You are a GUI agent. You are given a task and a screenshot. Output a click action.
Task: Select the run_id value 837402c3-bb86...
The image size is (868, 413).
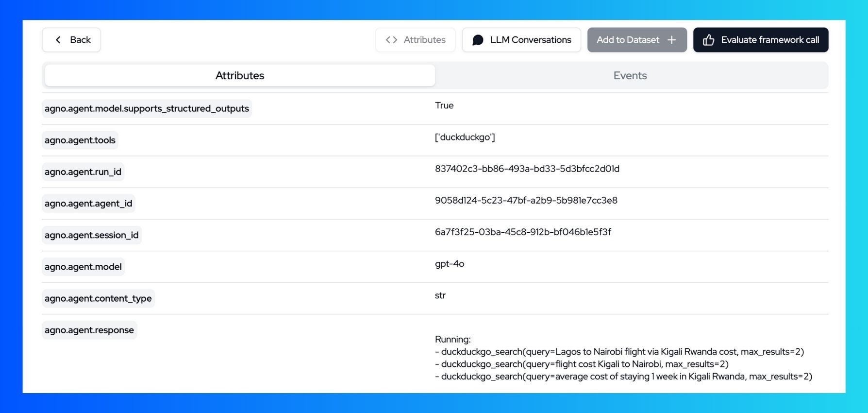tap(527, 169)
